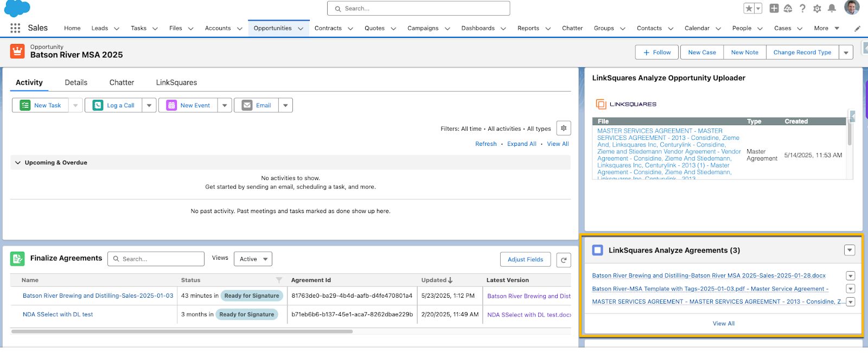This screenshot has height=353, width=868.
Task: Open the App Launcher grid icon
Action: pos(15,28)
